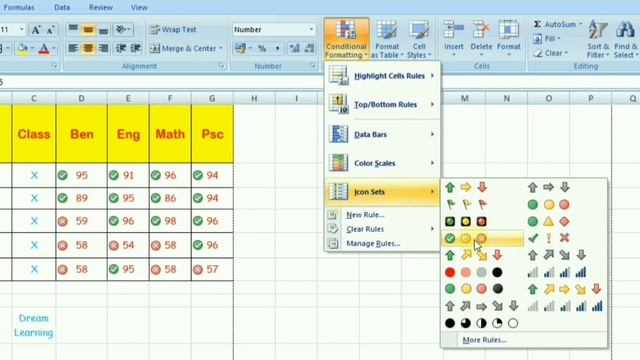Screen dimensions: 640x360
Task: Open Color Scales submenu
Action: coord(382,163)
